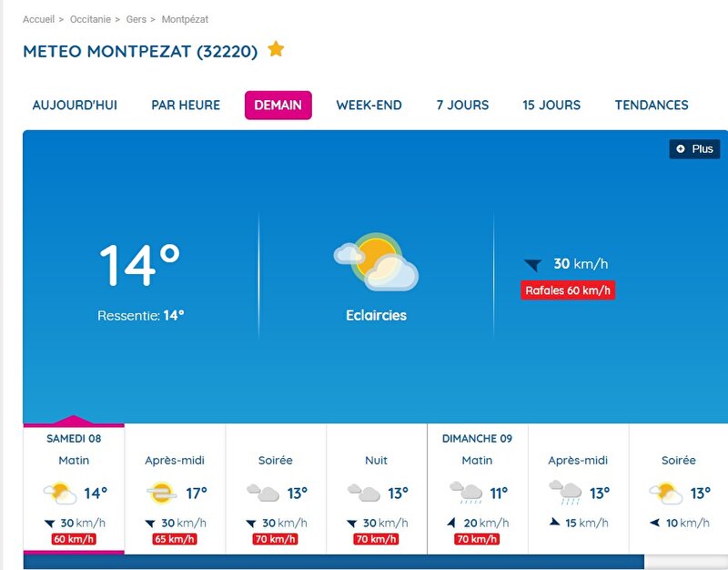Click the main wind direction arrow icon

pyautogui.click(x=533, y=265)
